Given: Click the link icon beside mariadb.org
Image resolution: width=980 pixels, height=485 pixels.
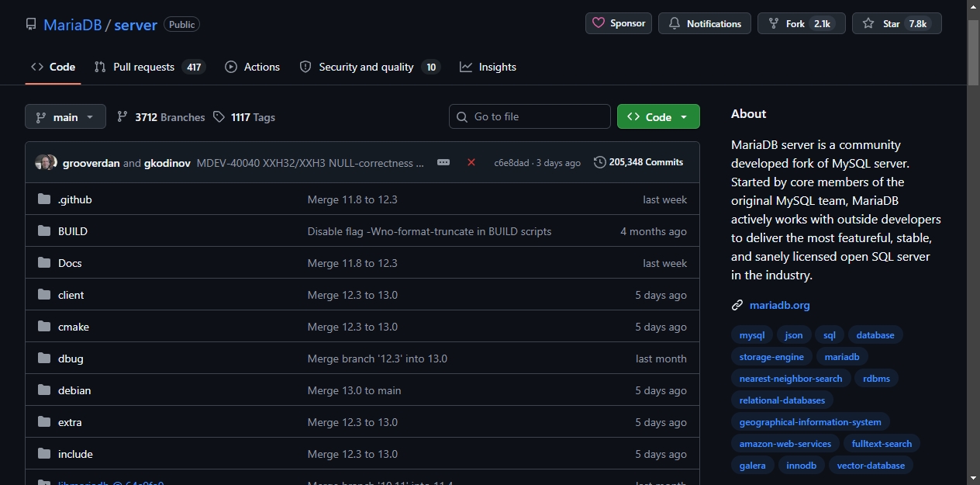Looking at the screenshot, I should (737, 305).
